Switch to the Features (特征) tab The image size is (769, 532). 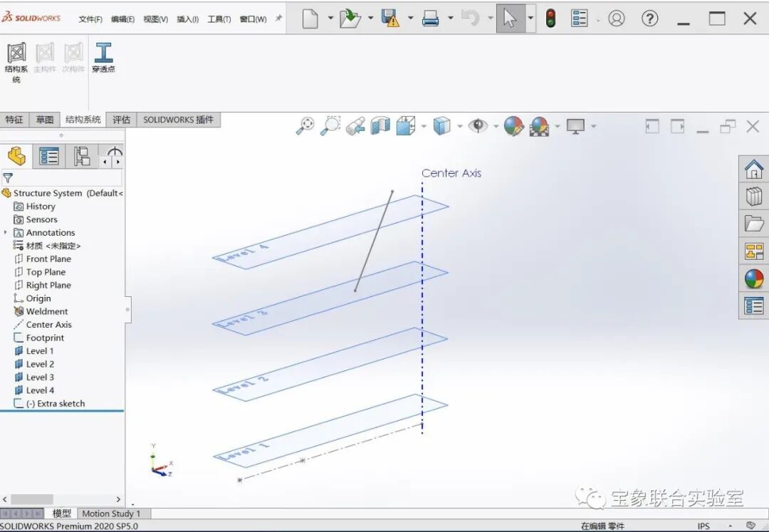[x=14, y=120]
